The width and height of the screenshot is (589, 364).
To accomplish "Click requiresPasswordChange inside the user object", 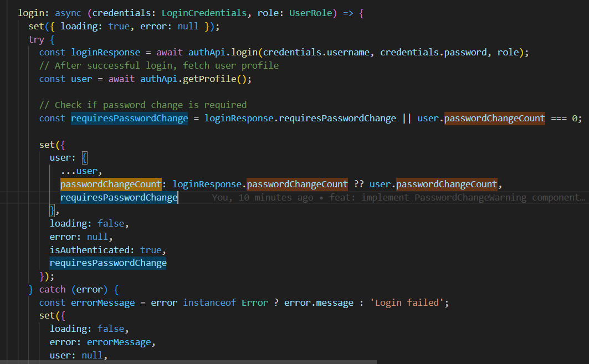I will tap(119, 198).
